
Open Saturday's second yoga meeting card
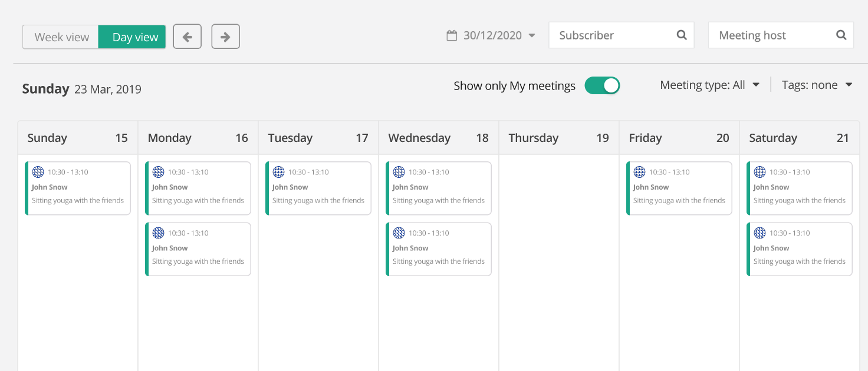tap(800, 249)
